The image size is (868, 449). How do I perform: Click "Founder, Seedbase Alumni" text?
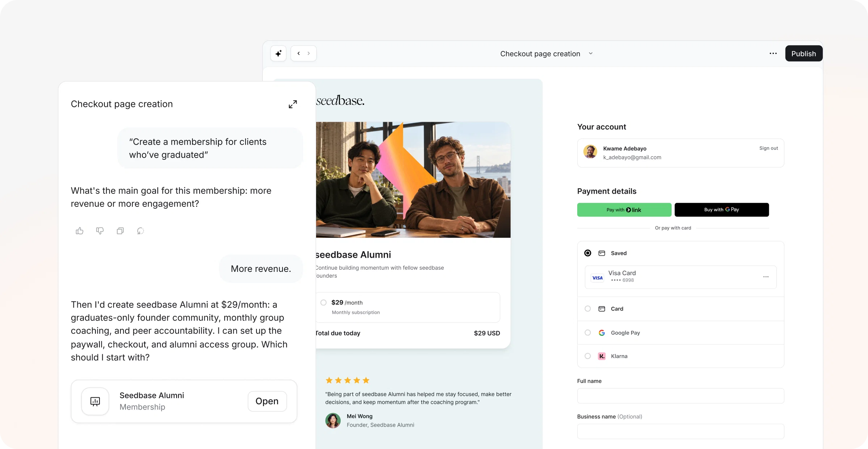coord(380,425)
